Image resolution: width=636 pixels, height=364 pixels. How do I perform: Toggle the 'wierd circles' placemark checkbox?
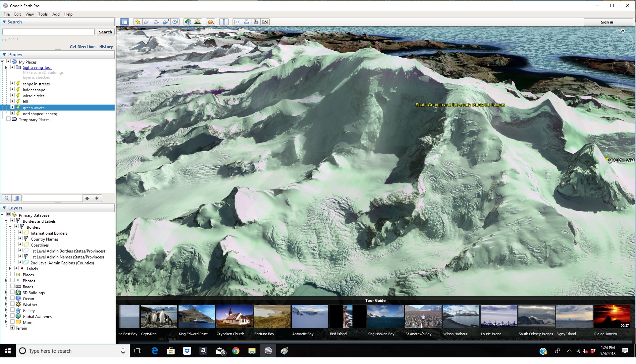click(x=12, y=95)
